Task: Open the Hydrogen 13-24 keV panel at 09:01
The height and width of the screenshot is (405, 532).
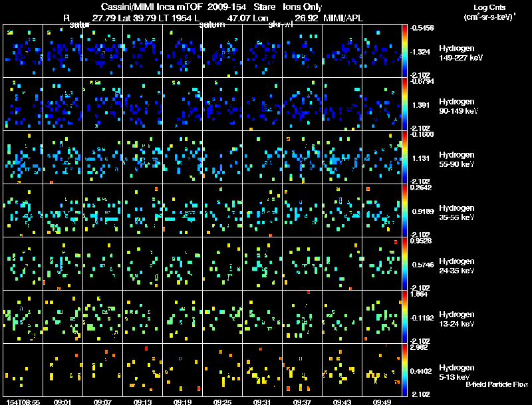Action: pos(63,317)
